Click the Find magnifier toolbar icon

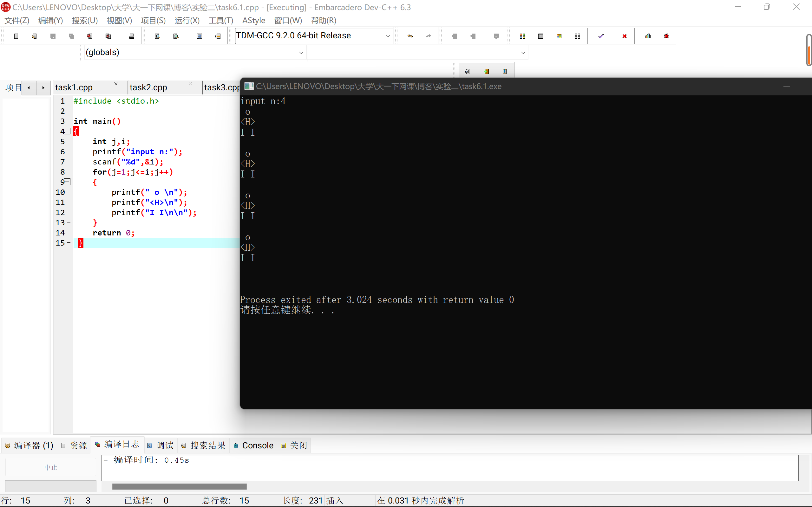157,36
